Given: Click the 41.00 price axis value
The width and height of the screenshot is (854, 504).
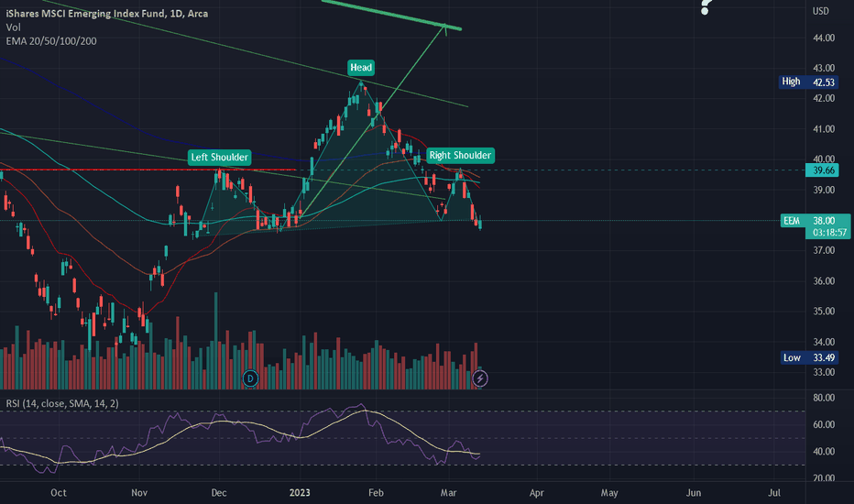Looking at the screenshot, I should [824, 129].
